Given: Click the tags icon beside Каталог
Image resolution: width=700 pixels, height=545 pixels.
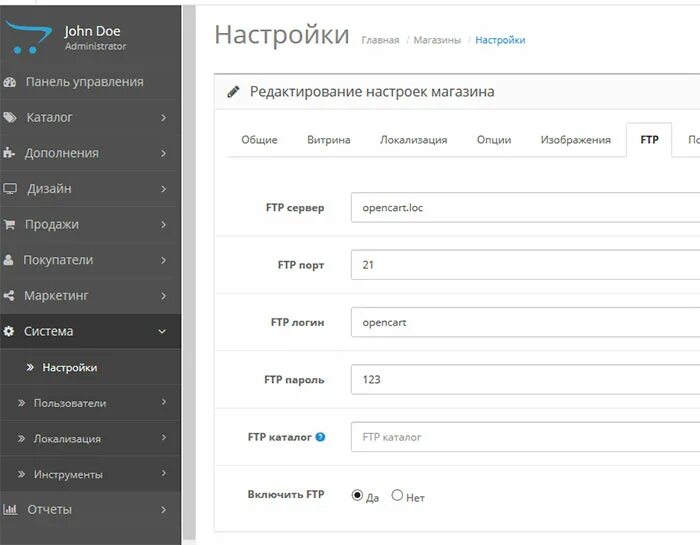Looking at the screenshot, I should [10, 117].
